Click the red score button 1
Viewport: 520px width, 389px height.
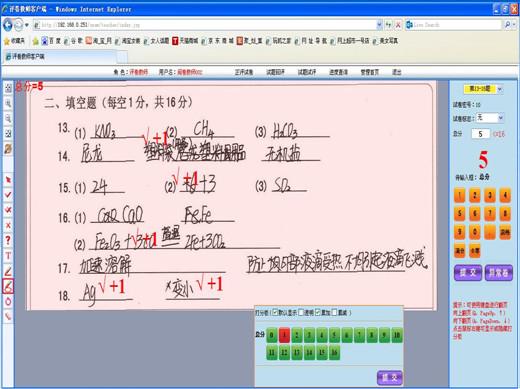pyautogui.click(x=284, y=335)
